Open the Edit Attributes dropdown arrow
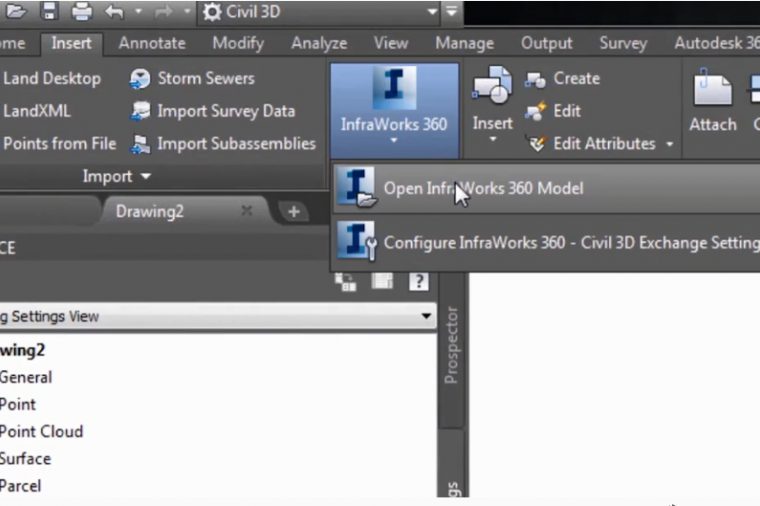This screenshot has height=506, width=760. click(x=670, y=144)
